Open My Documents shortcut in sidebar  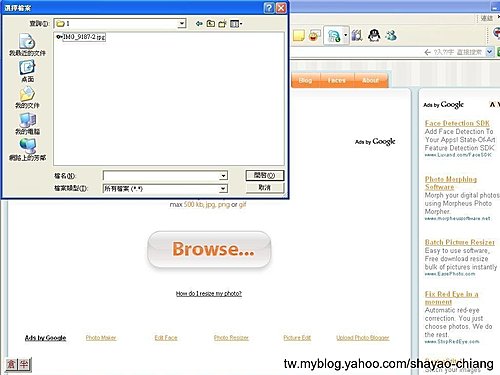pyautogui.click(x=27, y=98)
